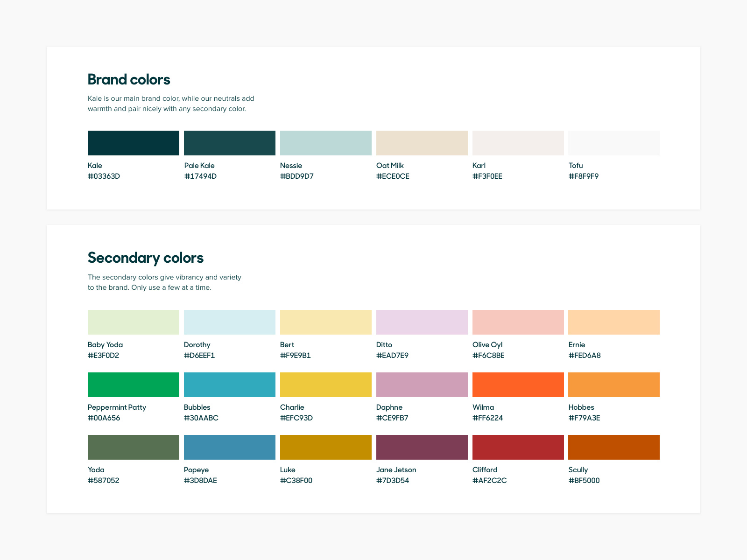Select the #30AABC hex text
The image size is (747, 560).
click(201, 418)
